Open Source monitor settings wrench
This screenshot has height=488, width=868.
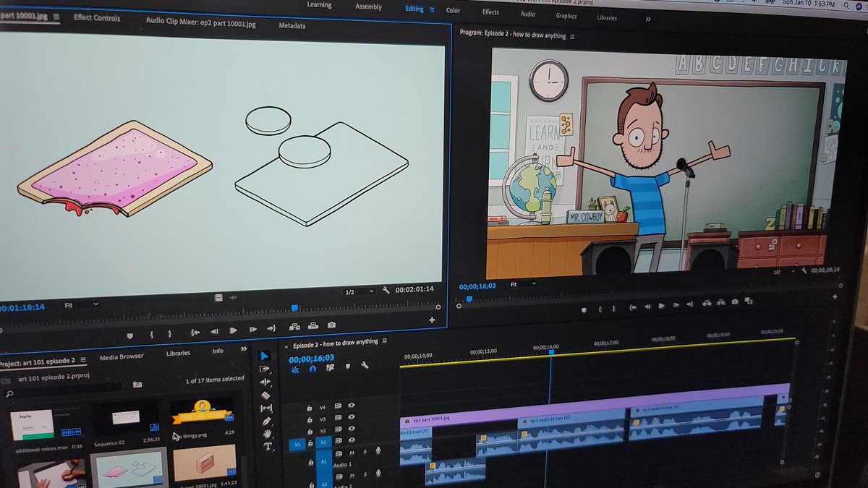(x=386, y=291)
